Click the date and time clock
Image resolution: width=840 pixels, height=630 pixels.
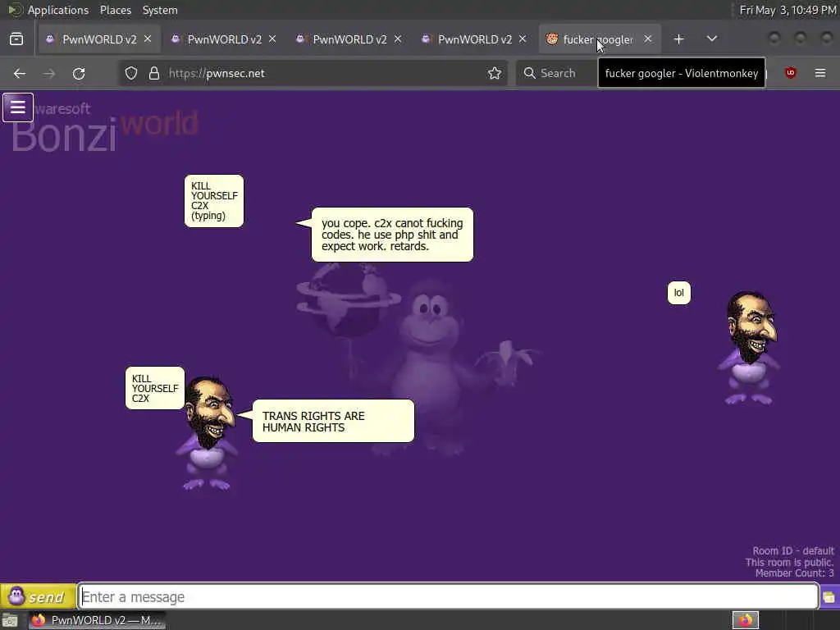(x=787, y=10)
